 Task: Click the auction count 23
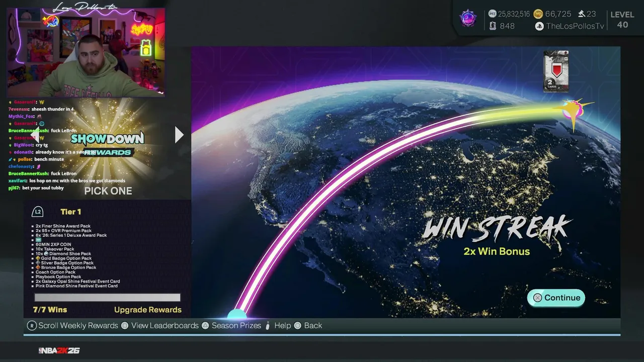tap(591, 14)
